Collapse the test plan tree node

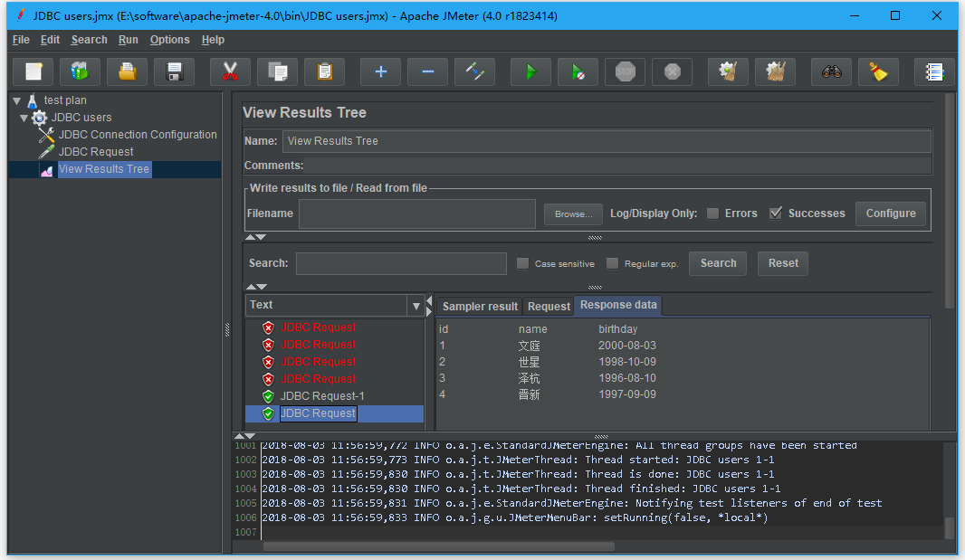[x=16, y=100]
